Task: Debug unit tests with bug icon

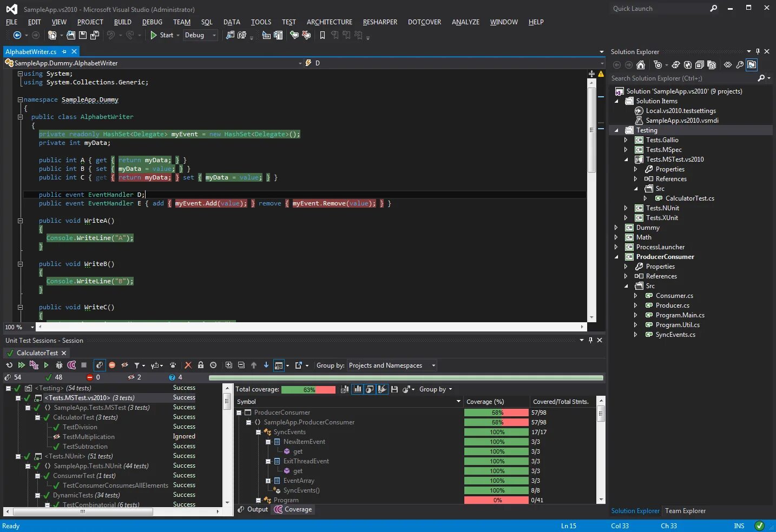Action: coord(59,365)
